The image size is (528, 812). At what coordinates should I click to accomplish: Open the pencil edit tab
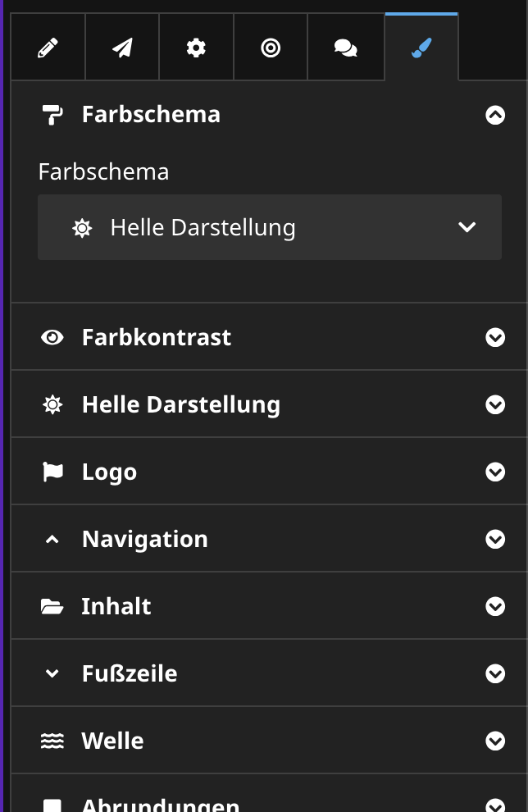(x=48, y=48)
